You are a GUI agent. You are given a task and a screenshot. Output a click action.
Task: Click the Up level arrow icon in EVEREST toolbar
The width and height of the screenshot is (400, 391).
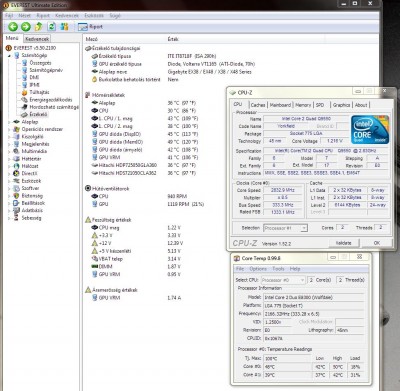[x=39, y=27]
